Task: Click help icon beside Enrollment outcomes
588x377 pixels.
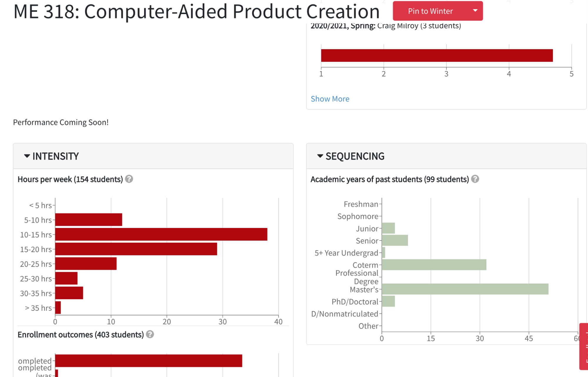Action: (150, 334)
